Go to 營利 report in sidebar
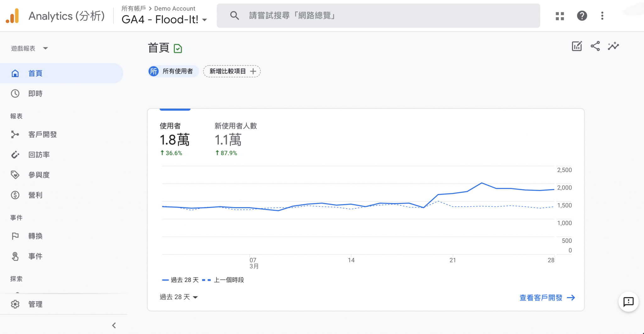 [x=35, y=195]
